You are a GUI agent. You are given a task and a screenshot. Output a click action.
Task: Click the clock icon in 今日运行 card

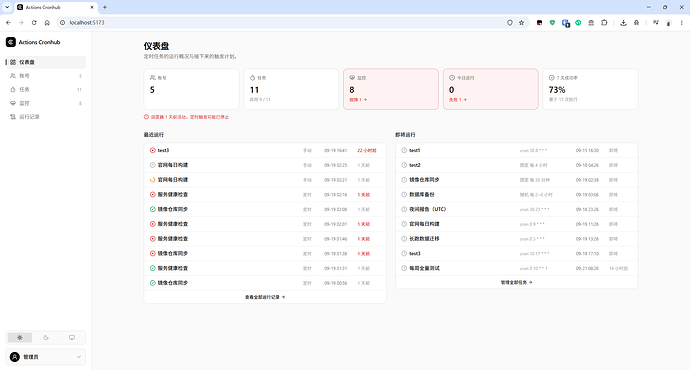pyautogui.click(x=451, y=77)
